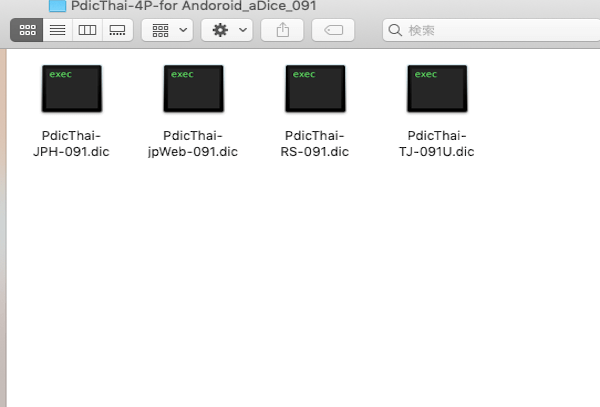This screenshot has width=600, height=407.
Task: Click the folder icon in title bar
Action: click(57, 6)
